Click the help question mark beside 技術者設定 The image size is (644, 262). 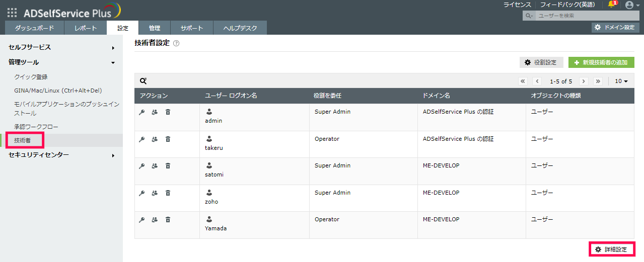click(176, 44)
